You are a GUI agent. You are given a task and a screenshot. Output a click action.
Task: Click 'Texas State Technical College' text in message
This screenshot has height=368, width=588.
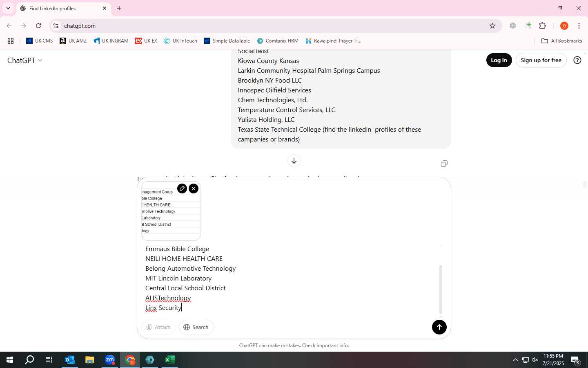click(x=279, y=130)
